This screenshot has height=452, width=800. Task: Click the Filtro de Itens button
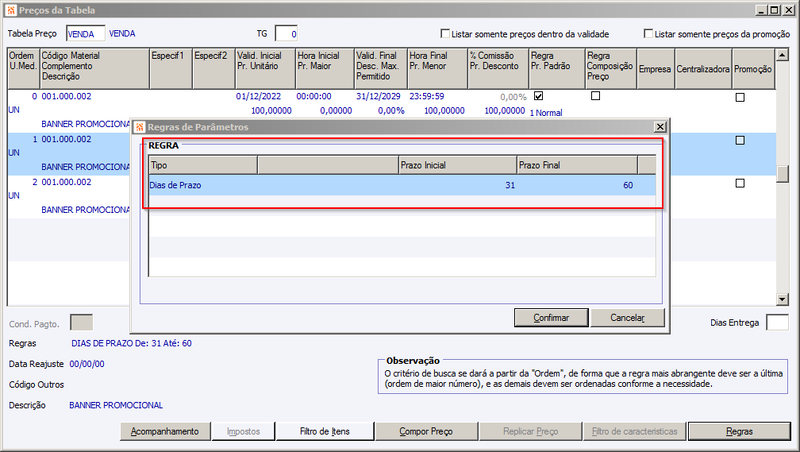[324, 431]
